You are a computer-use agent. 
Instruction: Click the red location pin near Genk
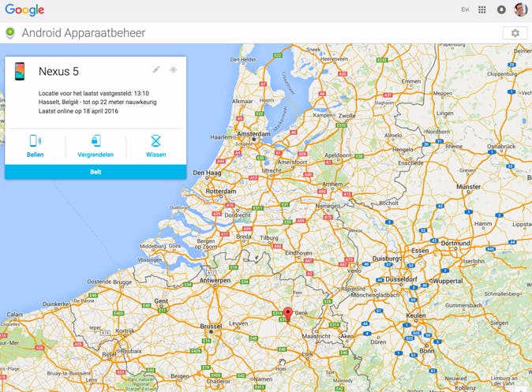[288, 314]
